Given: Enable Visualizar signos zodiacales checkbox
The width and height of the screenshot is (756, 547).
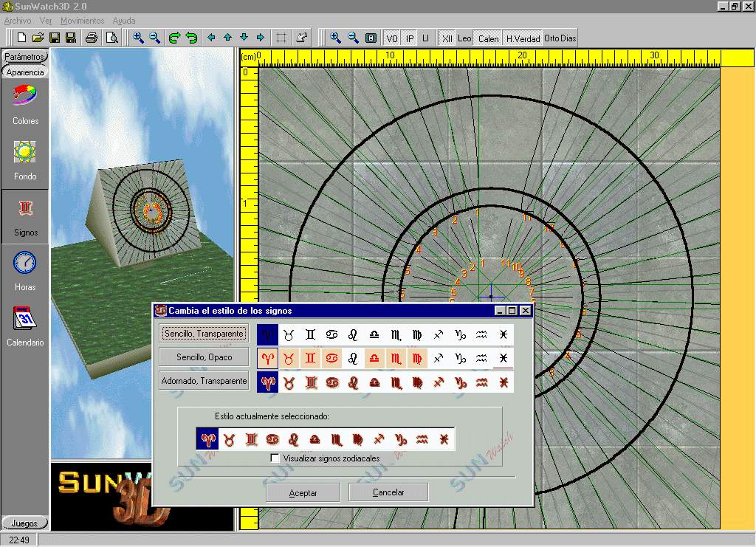Looking at the screenshot, I should [275, 458].
